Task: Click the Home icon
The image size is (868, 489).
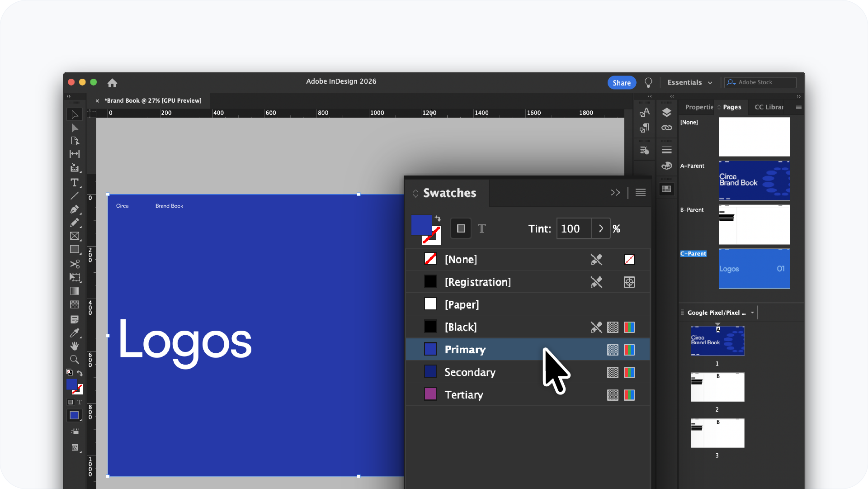Action: [x=112, y=82]
